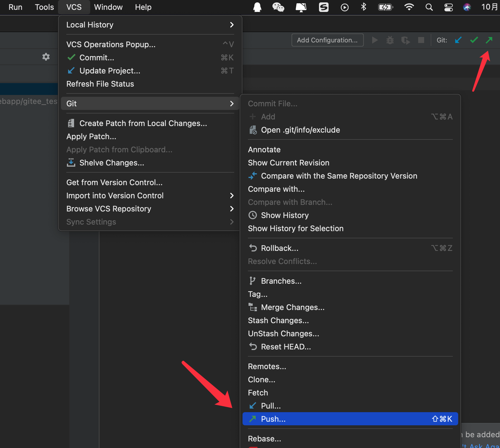Select Compare with... entry
The width and height of the screenshot is (500, 448).
pos(350,189)
